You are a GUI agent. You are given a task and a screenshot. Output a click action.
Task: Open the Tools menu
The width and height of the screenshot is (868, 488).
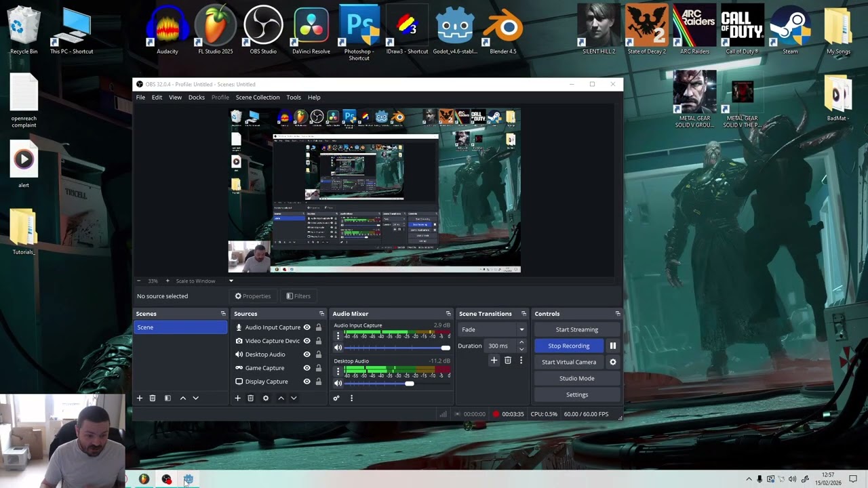tap(294, 98)
